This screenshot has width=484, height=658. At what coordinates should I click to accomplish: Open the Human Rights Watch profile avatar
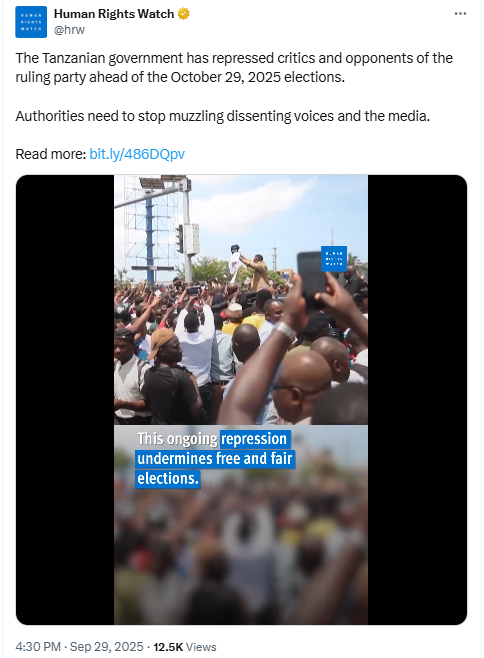(x=31, y=22)
